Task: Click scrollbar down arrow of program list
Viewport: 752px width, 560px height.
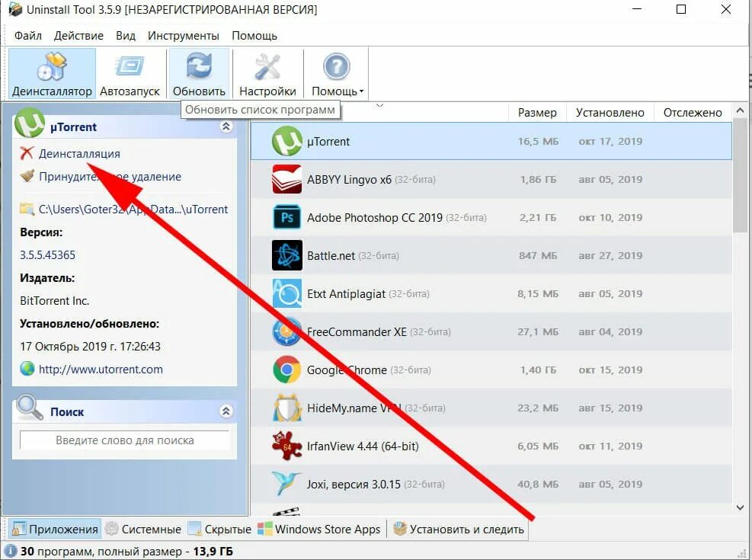Action: click(x=740, y=507)
